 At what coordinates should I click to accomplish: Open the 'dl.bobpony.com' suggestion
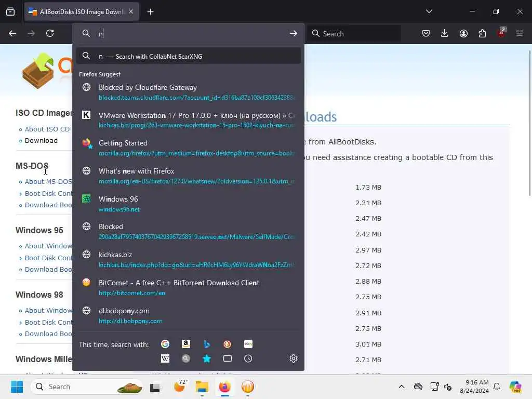coord(188,315)
